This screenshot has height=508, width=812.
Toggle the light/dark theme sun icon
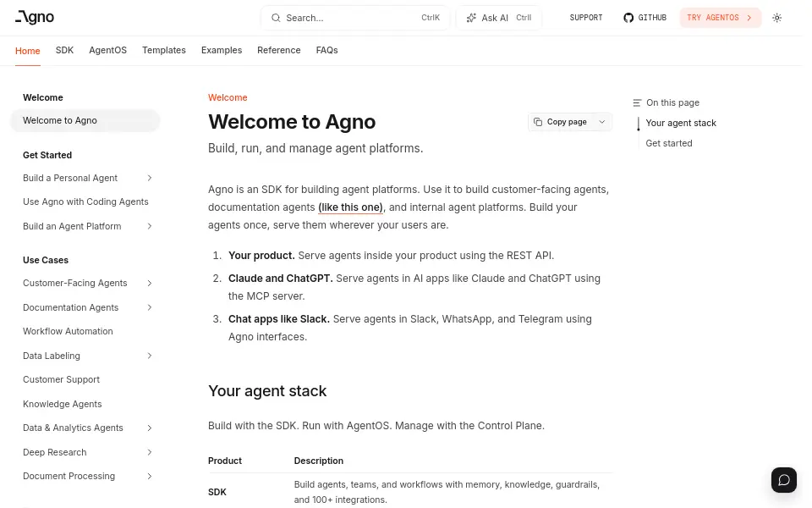pyautogui.click(x=776, y=18)
